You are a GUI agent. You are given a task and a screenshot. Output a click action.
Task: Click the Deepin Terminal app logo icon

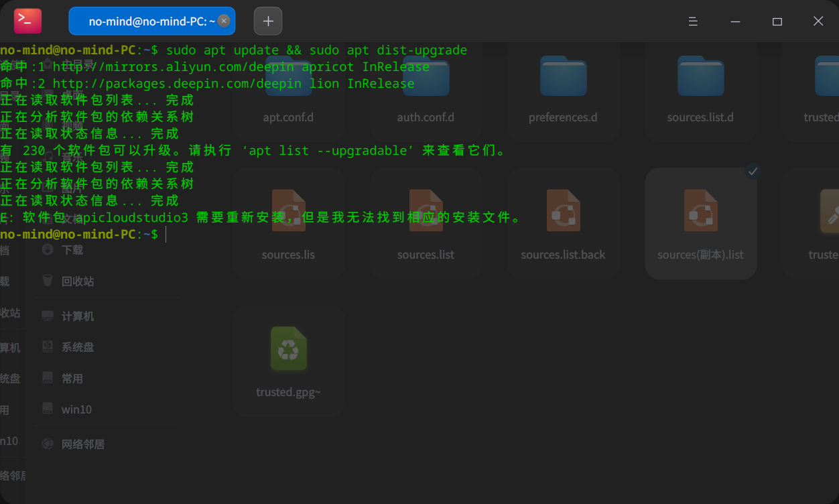click(28, 21)
